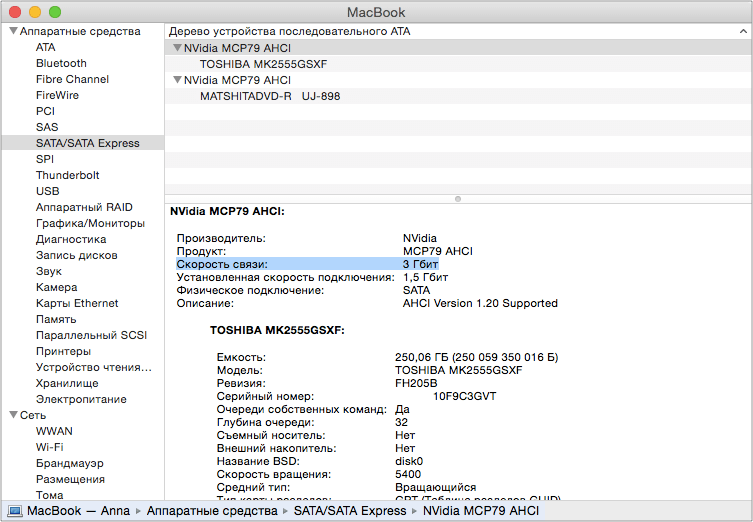The width and height of the screenshot is (753, 522).
Task: Select MATSHITADVD-R UJ-898 in the device tree
Action: coord(270,96)
